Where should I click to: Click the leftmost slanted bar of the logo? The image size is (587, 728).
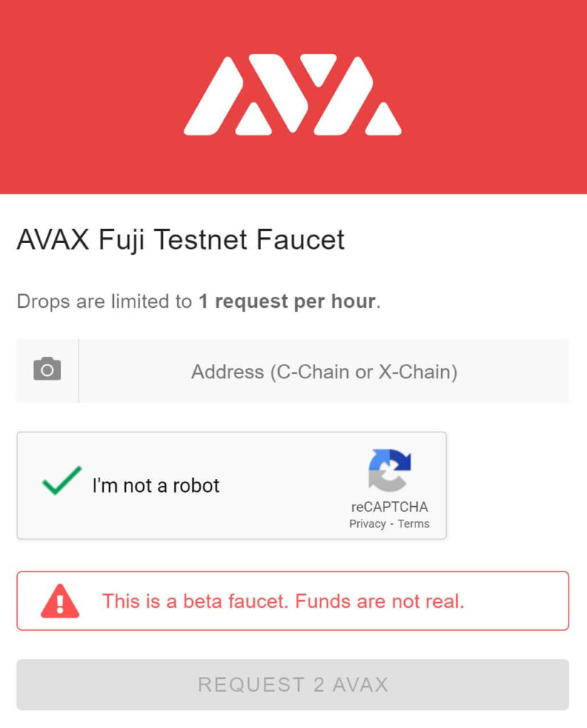213,95
